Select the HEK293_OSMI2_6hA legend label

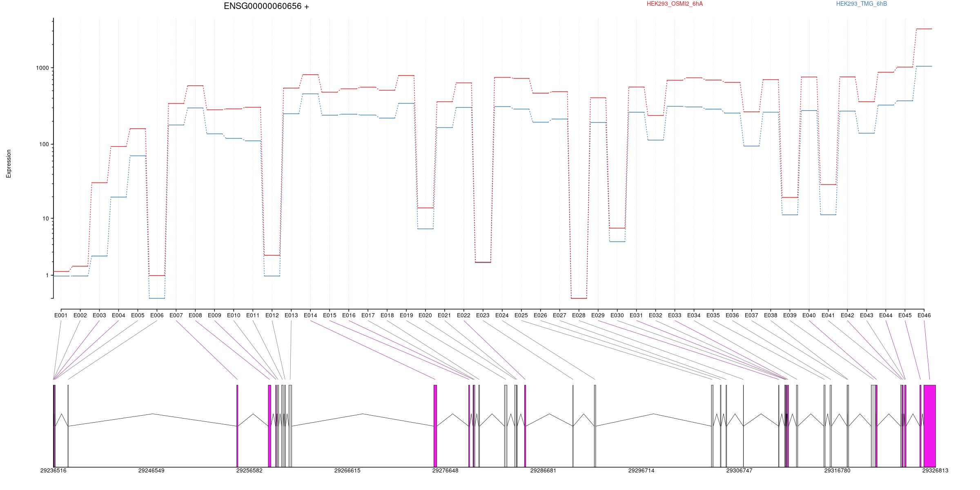675,4
